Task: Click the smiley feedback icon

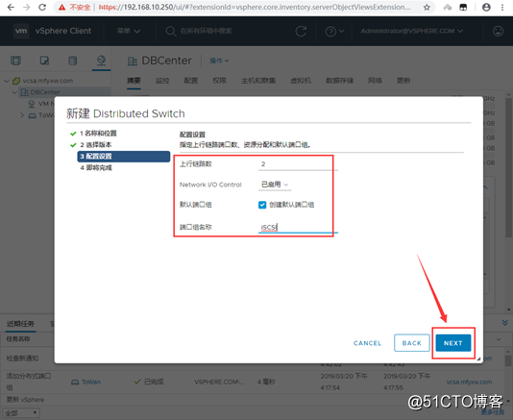Action: (x=498, y=31)
